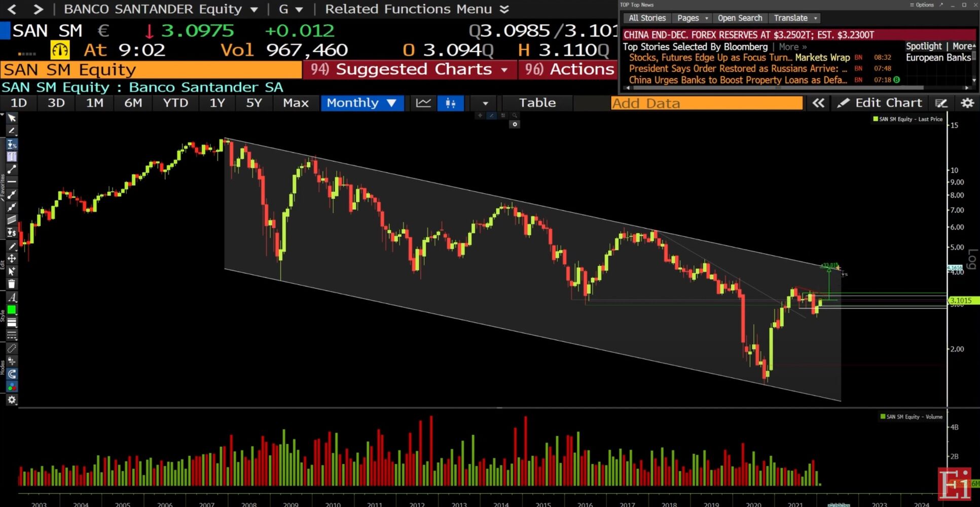Open the Pages dropdown in Top News
Image resolution: width=980 pixels, height=507 pixels.
[693, 18]
